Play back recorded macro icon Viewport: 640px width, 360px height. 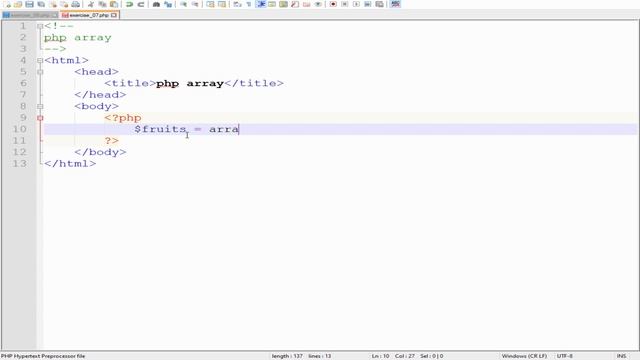[x=356, y=4]
